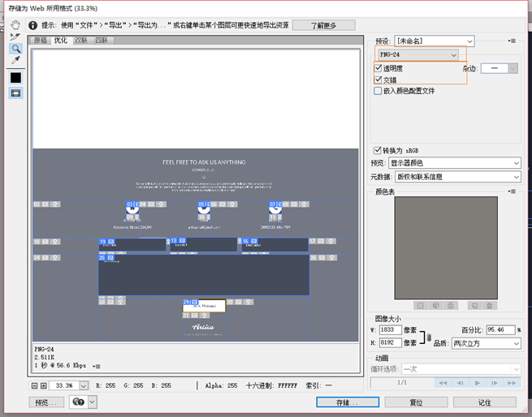Click the image size constrain link icon

click(429, 337)
